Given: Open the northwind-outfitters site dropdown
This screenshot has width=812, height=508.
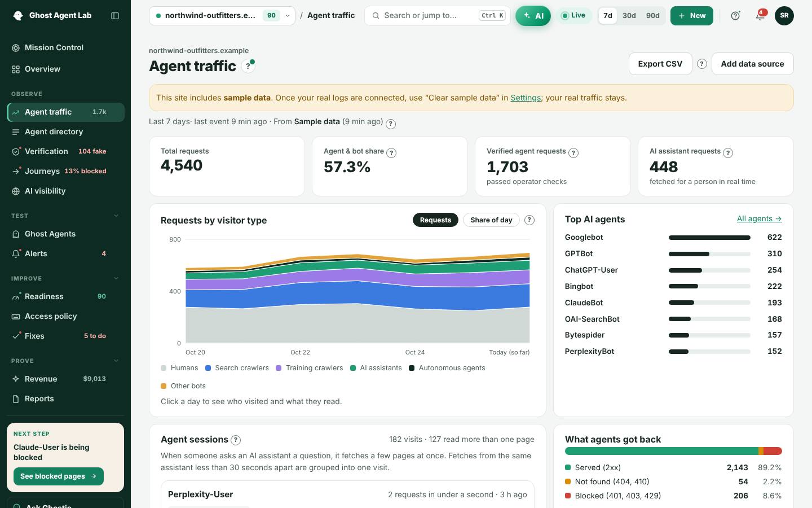Looking at the screenshot, I should [222, 16].
